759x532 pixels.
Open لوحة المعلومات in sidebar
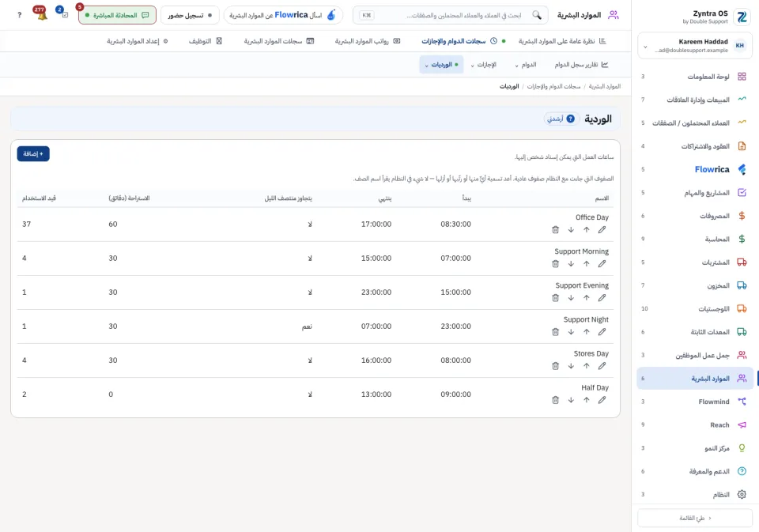point(695,77)
